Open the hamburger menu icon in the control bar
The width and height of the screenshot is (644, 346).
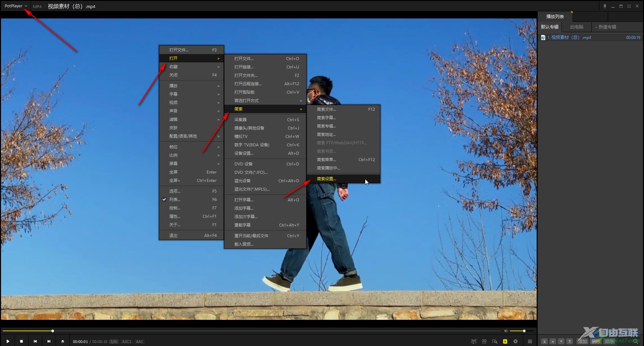[530, 341]
